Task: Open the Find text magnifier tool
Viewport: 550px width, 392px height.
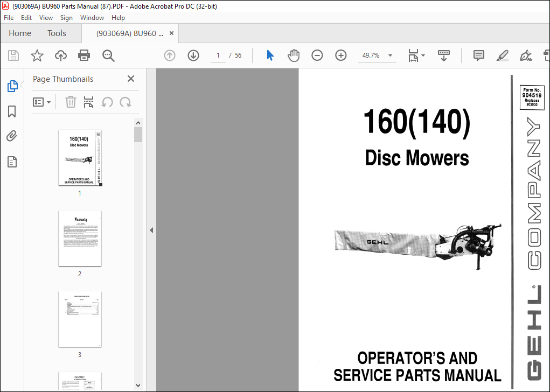Action: pyautogui.click(x=108, y=55)
